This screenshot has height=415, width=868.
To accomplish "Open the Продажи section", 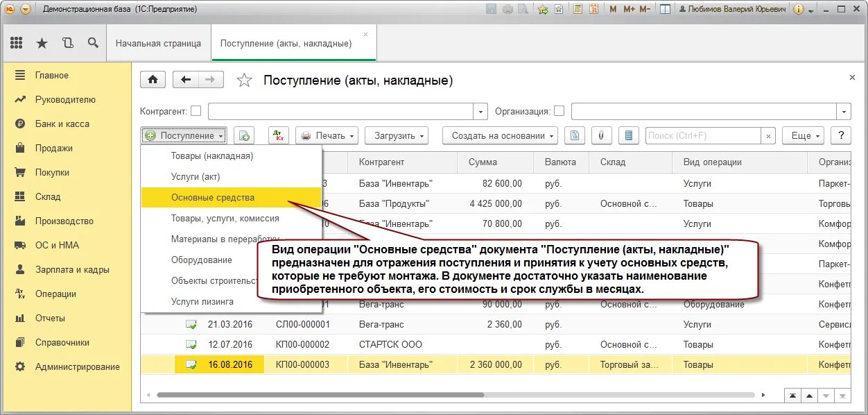I will point(66,148).
